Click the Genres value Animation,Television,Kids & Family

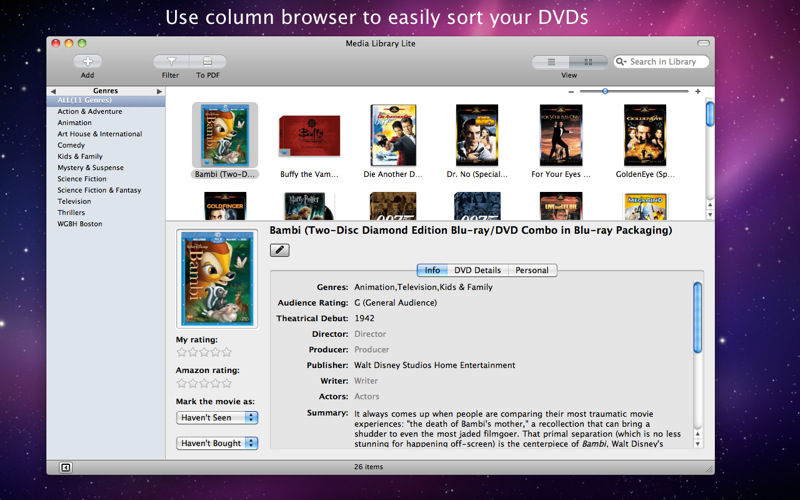pyautogui.click(x=423, y=287)
